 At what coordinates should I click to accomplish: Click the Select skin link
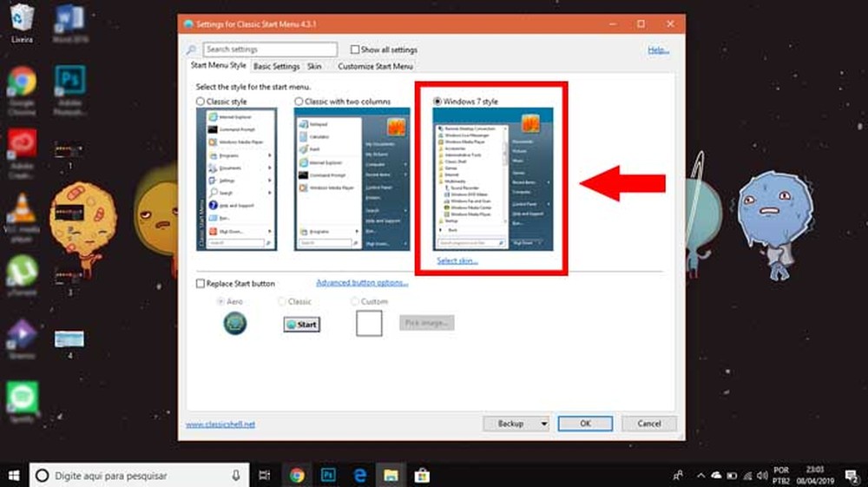point(457,260)
